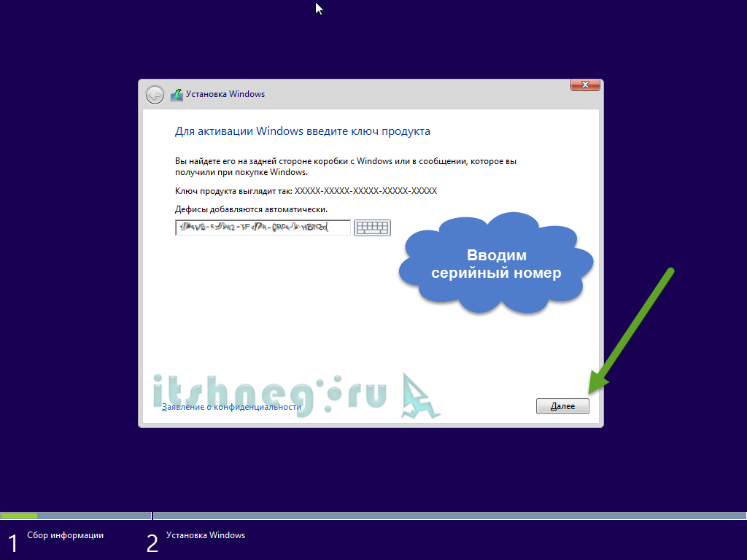Click the sample key XXXXX-XXXXX-XXXXX-XXXXX-XXXXX text

pyautogui.click(x=365, y=191)
